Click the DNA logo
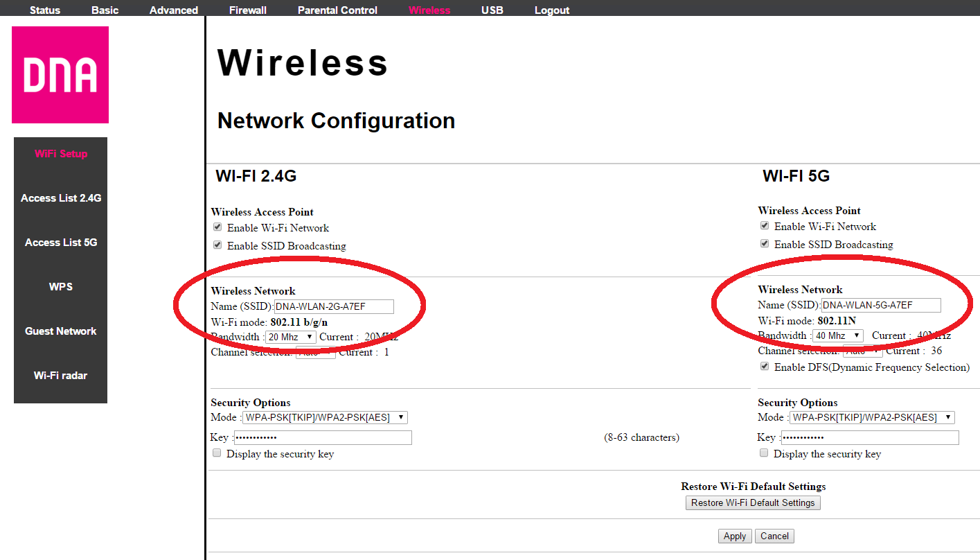The height and width of the screenshot is (560, 980). pos(60,75)
